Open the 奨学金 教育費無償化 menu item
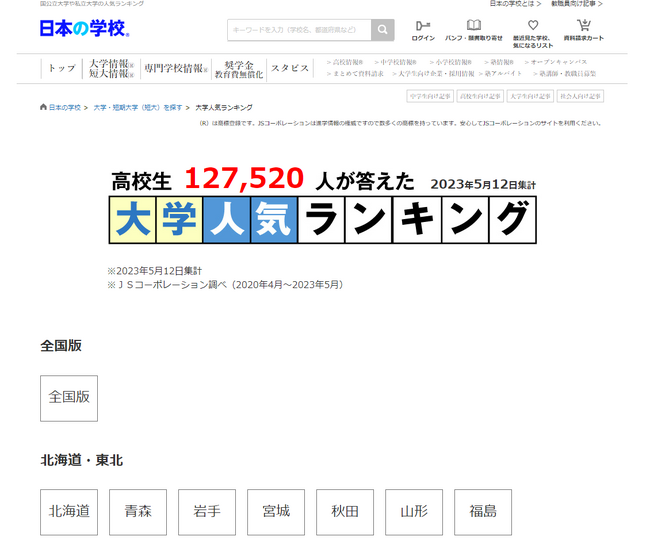Image resolution: width=650 pixels, height=549 pixels. [239, 70]
